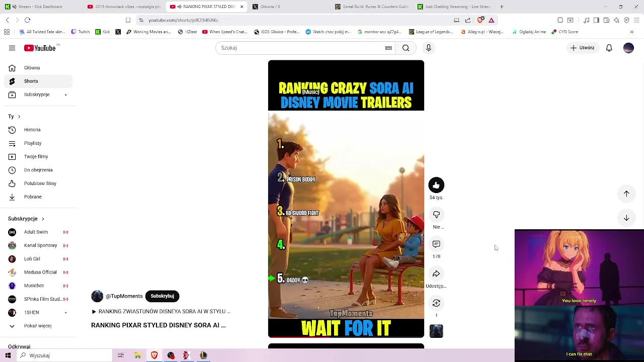This screenshot has width=644, height=362.
Task: Open Lofi Girl channel subscription
Action: (x=38, y=259)
